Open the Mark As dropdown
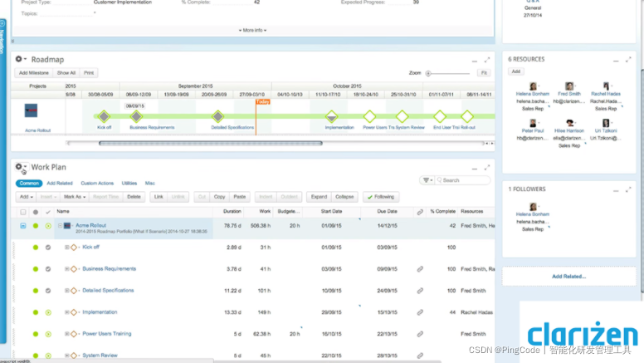The width and height of the screenshot is (644, 363). [x=75, y=197]
